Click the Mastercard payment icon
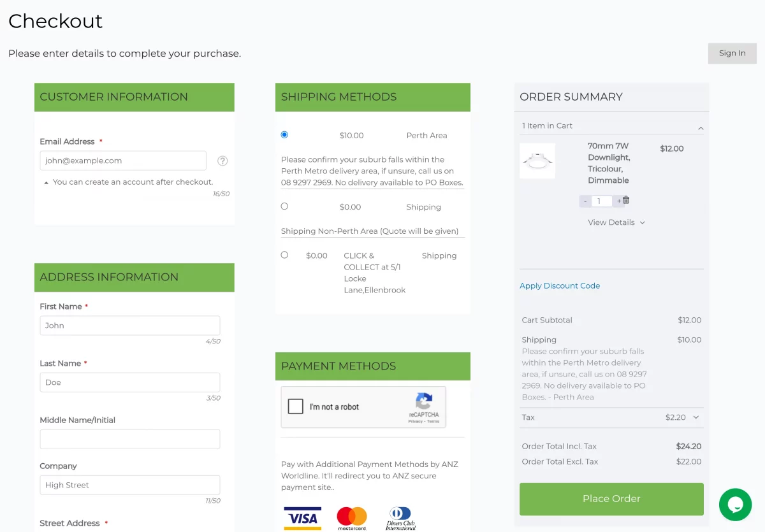The width and height of the screenshot is (765, 532). [x=352, y=518]
